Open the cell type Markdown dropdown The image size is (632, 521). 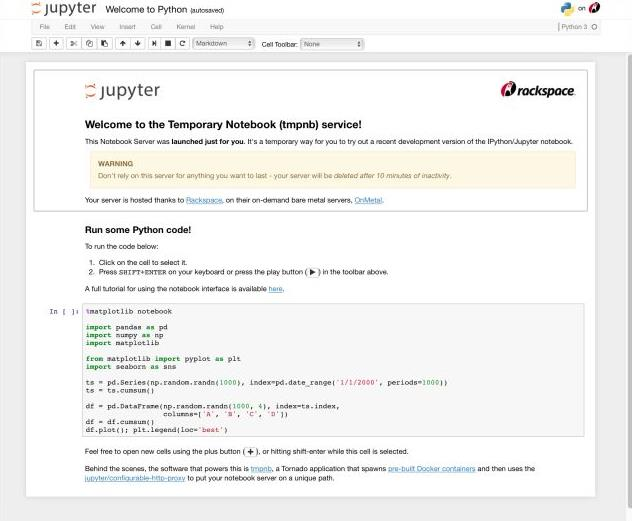tap(224, 44)
